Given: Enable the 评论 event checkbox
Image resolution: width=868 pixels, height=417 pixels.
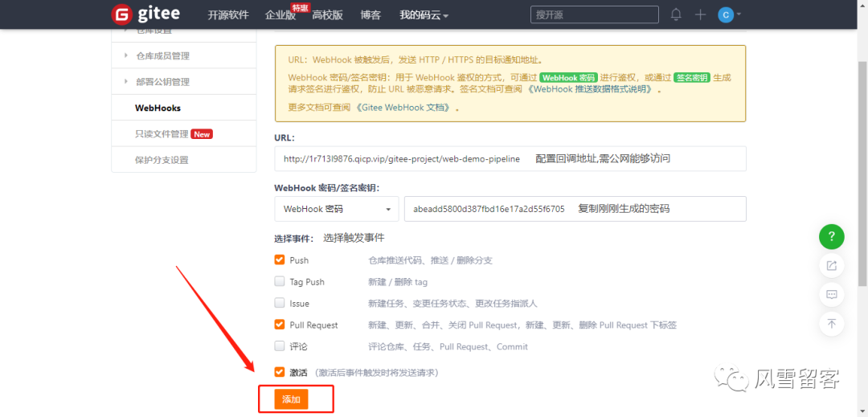Looking at the screenshot, I should [280, 346].
